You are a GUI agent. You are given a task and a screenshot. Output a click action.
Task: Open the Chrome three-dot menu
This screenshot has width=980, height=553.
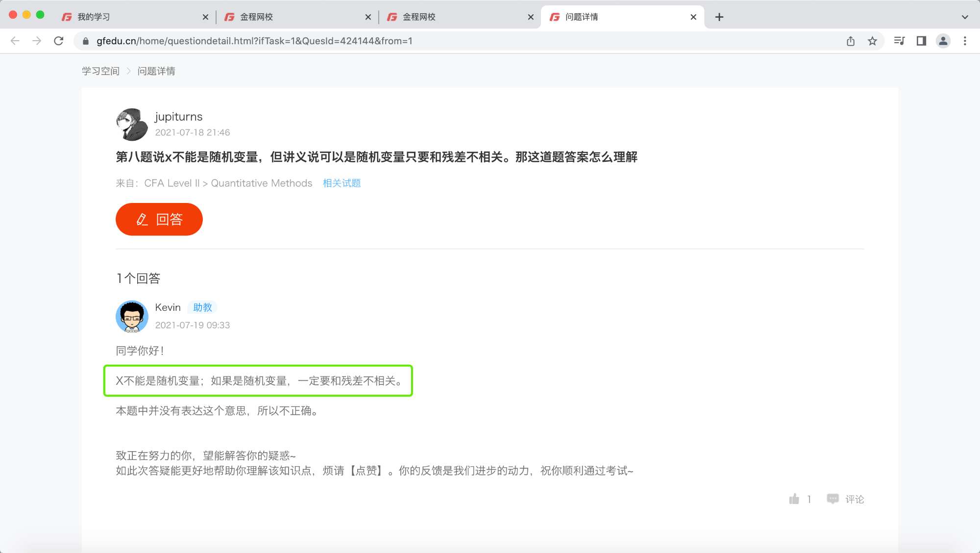(965, 41)
